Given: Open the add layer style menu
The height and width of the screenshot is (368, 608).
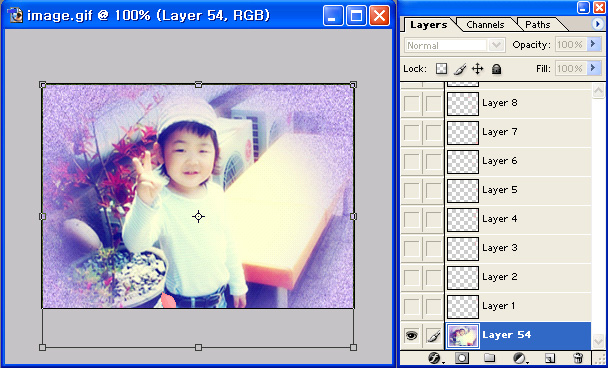Looking at the screenshot, I should [435, 358].
